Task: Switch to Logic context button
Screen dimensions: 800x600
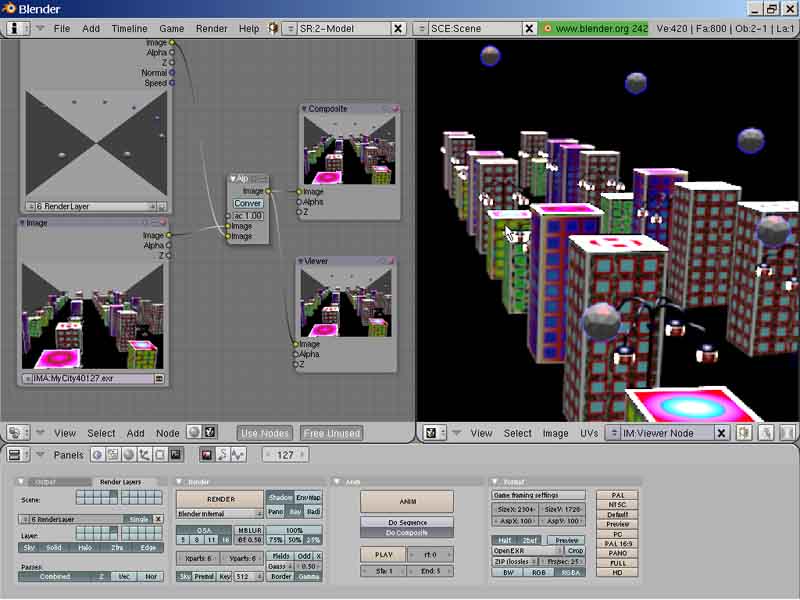Action: [97, 455]
